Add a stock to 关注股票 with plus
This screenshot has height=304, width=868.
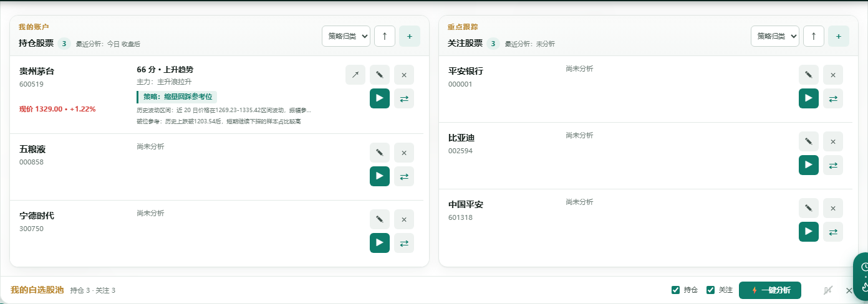click(x=839, y=36)
